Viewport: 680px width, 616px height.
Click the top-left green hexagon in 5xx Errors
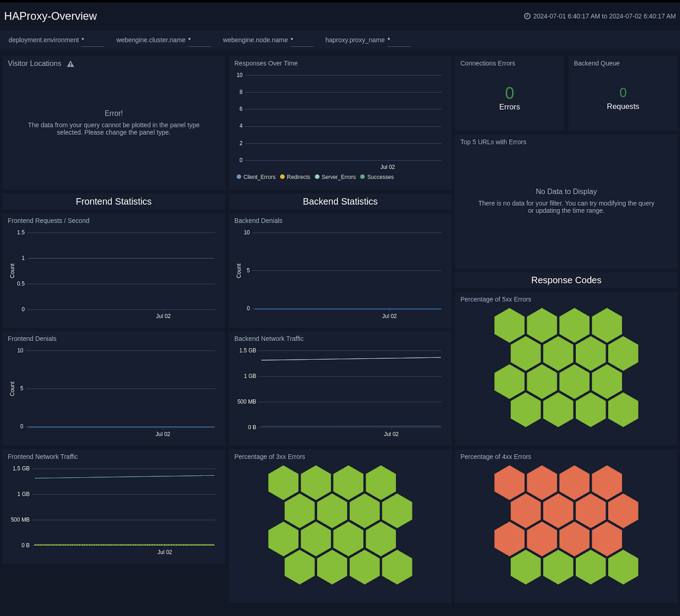tap(510, 326)
